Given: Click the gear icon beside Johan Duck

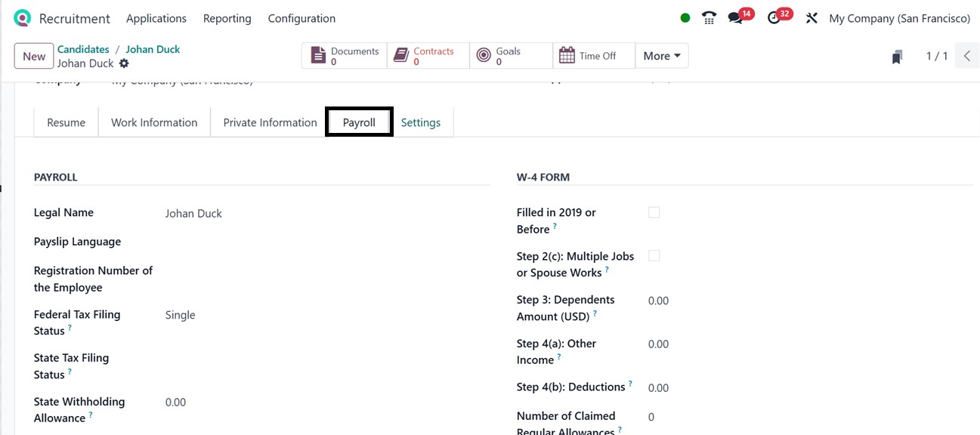Looking at the screenshot, I should click(x=125, y=63).
